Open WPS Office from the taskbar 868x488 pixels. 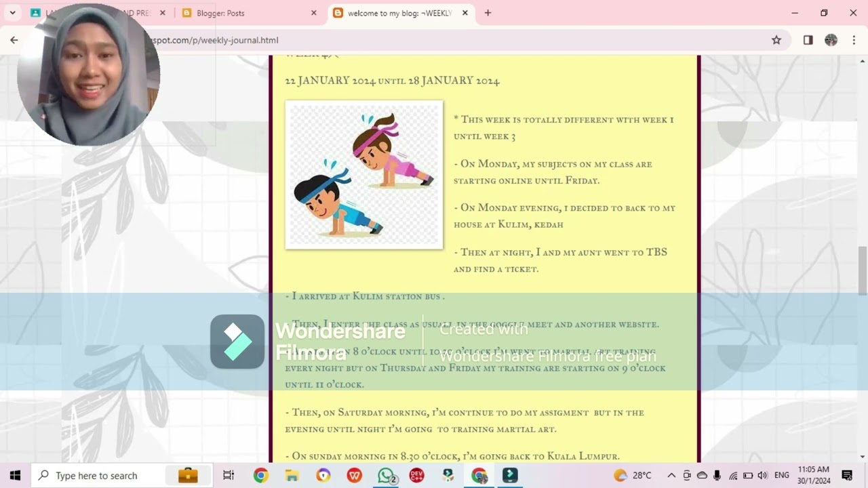354,475
